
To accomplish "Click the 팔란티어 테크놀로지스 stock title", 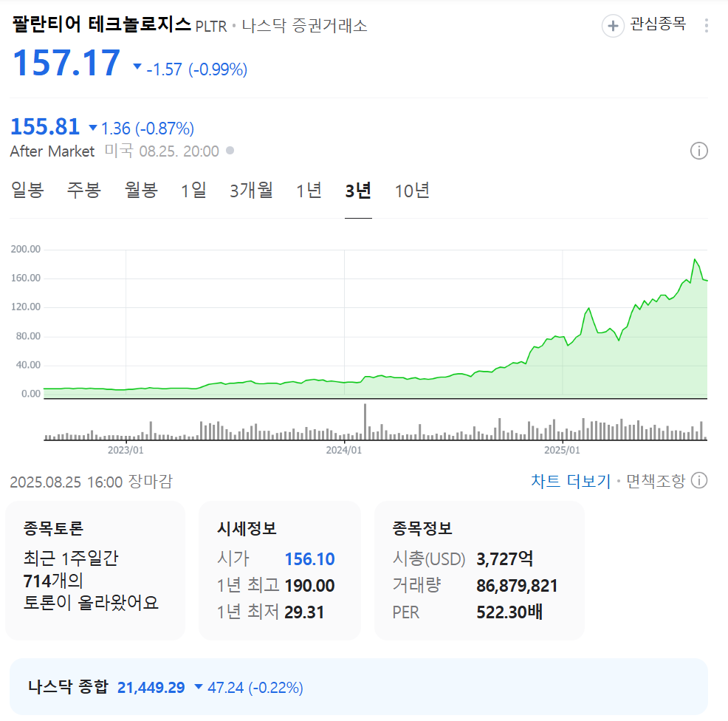I will 102,24.
